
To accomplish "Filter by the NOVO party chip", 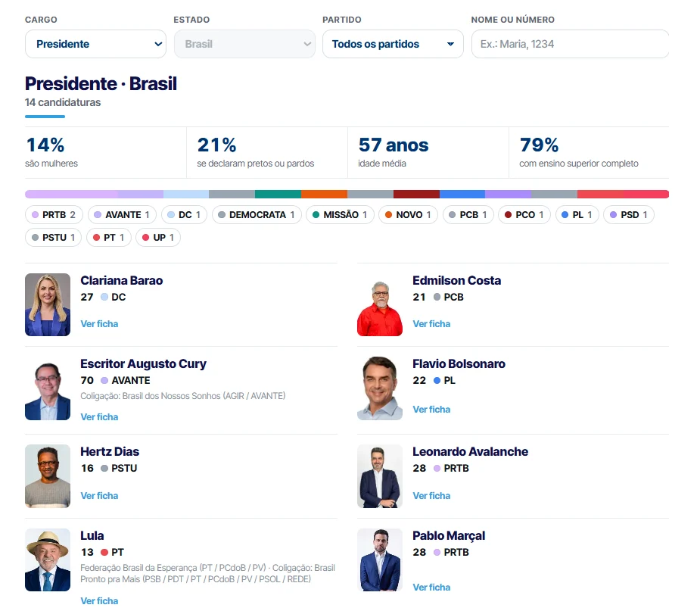I will (408, 215).
